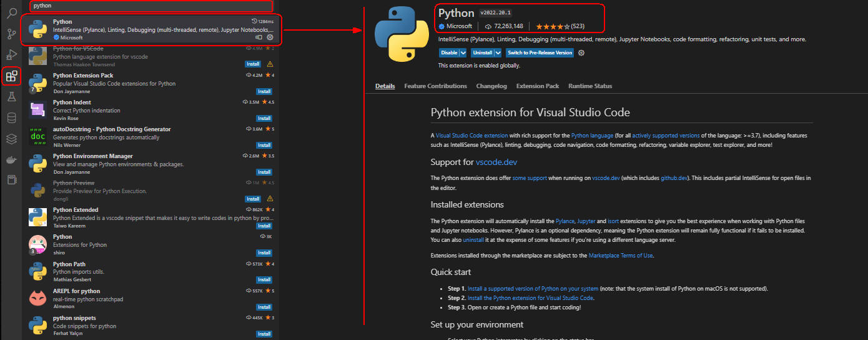Click the extensions search box containing python
868x340 pixels.
point(152,6)
